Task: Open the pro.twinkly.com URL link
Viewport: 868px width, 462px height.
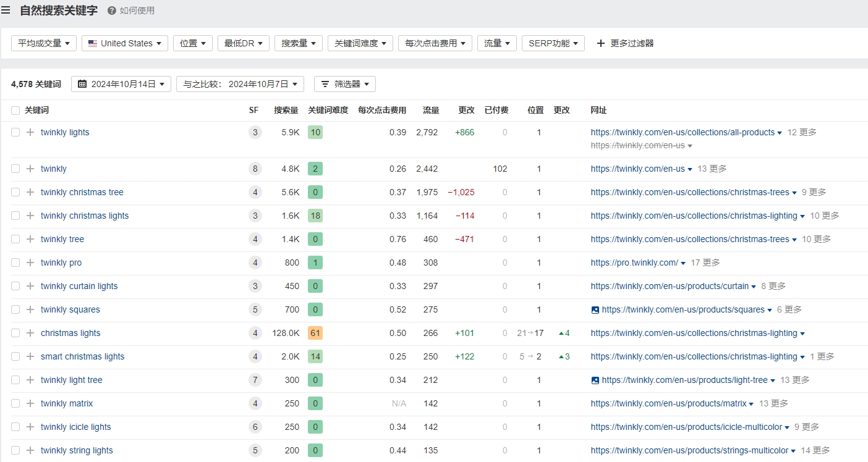Action: [x=634, y=262]
